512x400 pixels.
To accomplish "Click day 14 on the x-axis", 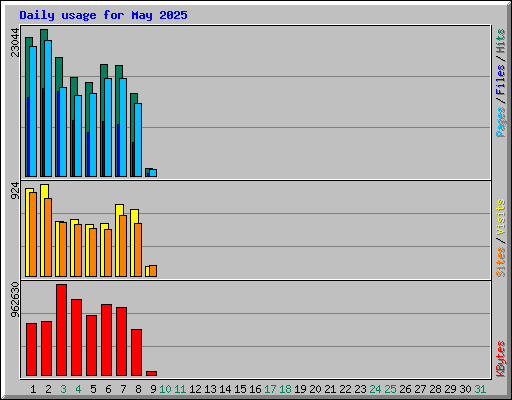I will [225, 389].
